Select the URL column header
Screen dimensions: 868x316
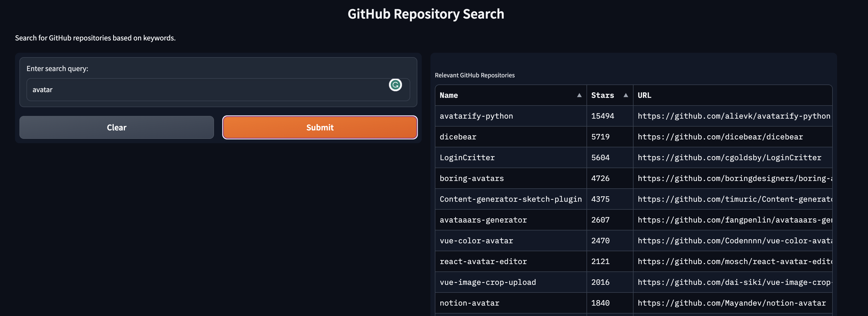click(732, 95)
